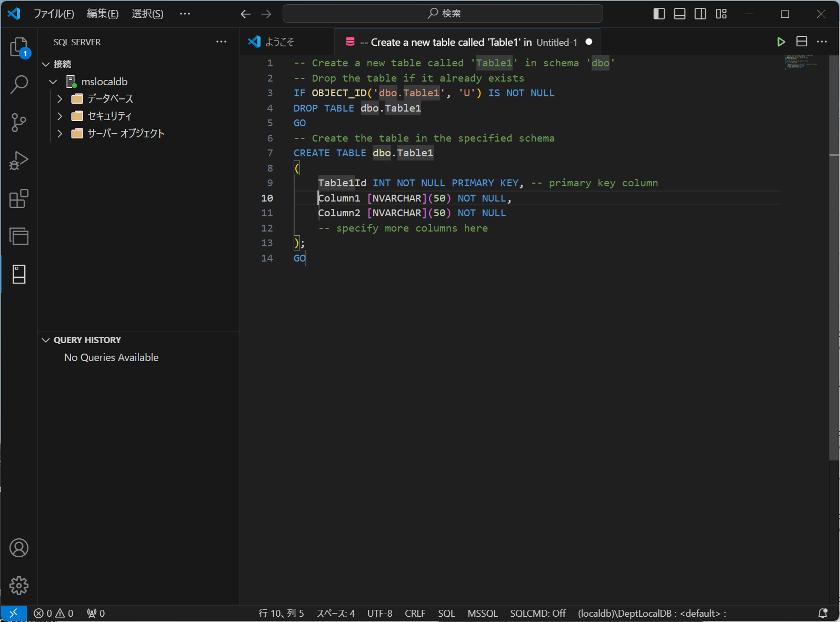Run the query with the play icon
The image size is (840, 622).
pyautogui.click(x=781, y=42)
